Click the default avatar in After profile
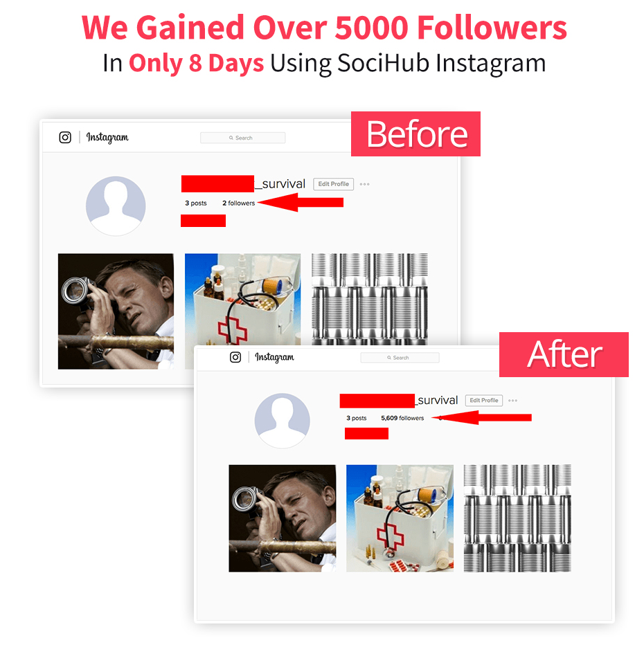The image size is (644, 656). (283, 421)
